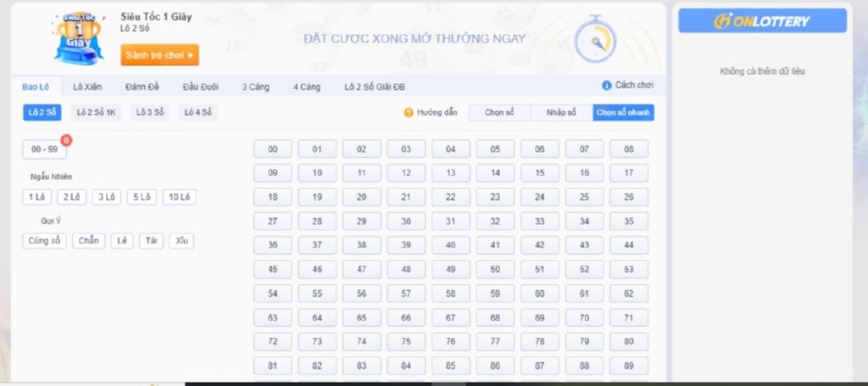This screenshot has width=868, height=386.
Task: Click the stopwatch timer icon
Action: (595, 39)
